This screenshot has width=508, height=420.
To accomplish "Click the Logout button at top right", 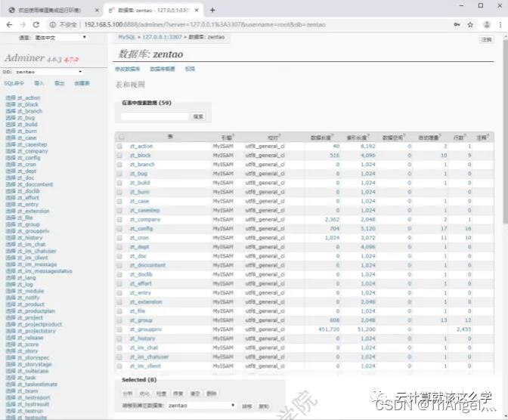I will tap(487, 39).
